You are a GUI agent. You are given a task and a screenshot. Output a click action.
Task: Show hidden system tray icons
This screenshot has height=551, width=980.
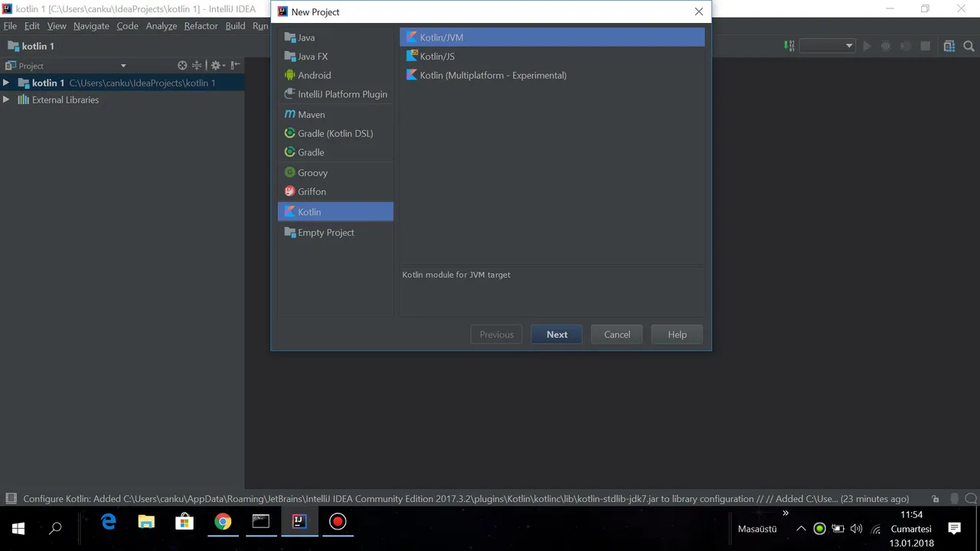[x=801, y=529]
